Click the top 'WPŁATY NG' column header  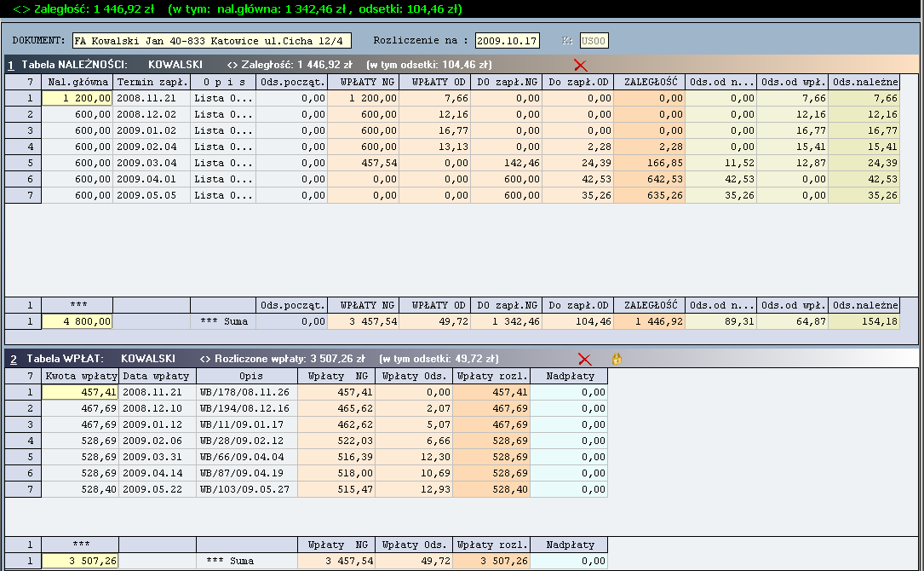(364, 82)
